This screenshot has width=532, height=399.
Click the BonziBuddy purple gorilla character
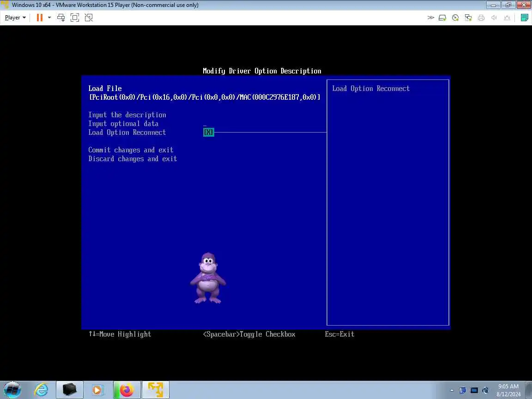pyautogui.click(x=208, y=278)
